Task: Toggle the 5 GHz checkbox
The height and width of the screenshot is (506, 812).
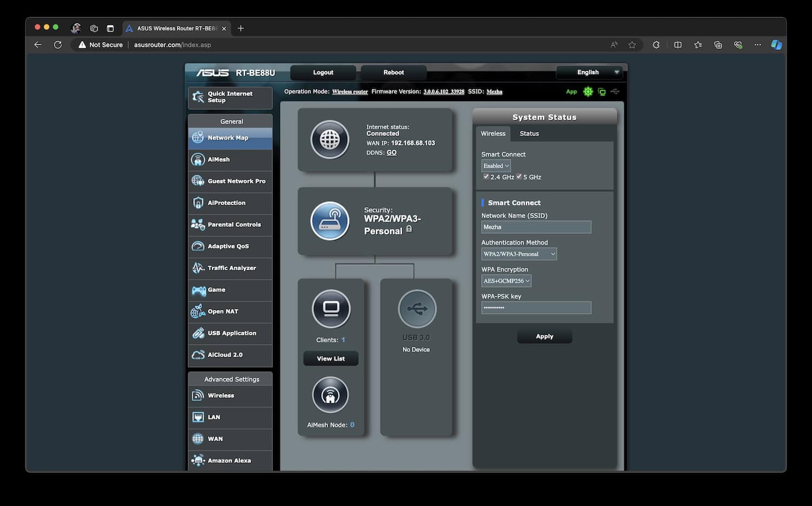Action: coord(519,176)
